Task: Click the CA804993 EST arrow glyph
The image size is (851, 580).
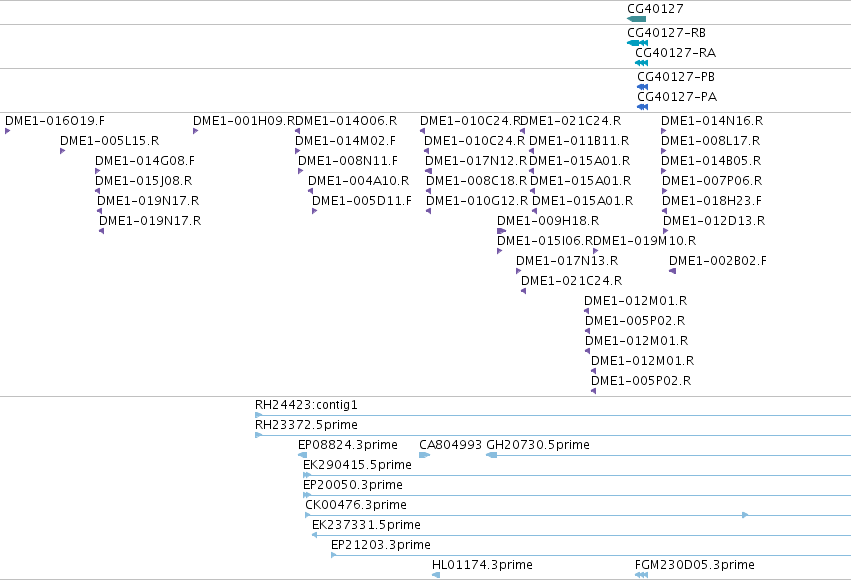Action: (x=424, y=455)
